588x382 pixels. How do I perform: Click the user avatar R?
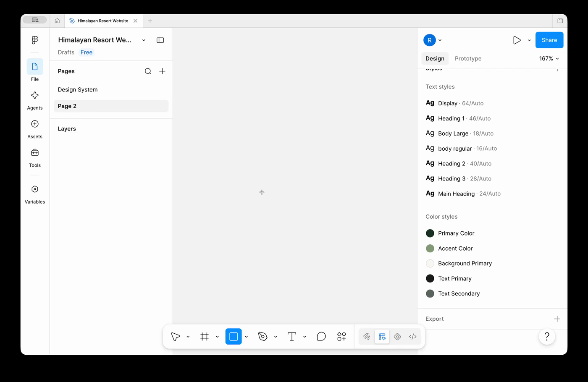[429, 40]
